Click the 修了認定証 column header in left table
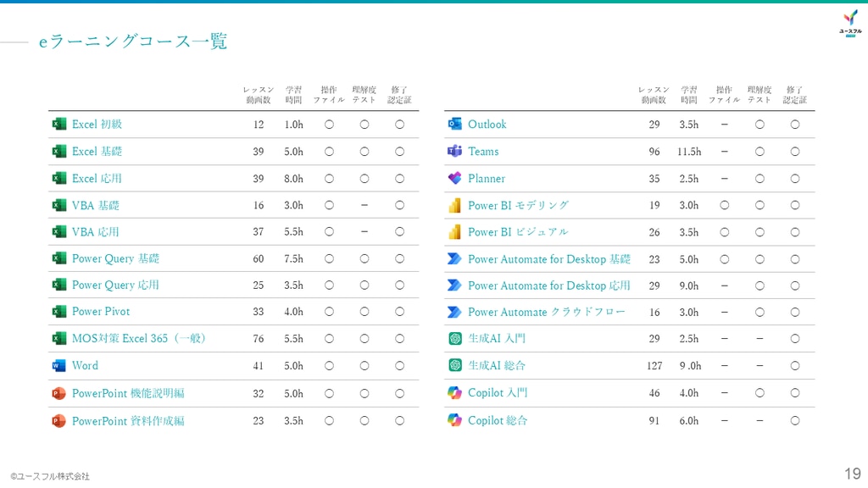Viewport: 868px width, 488px height. point(399,94)
